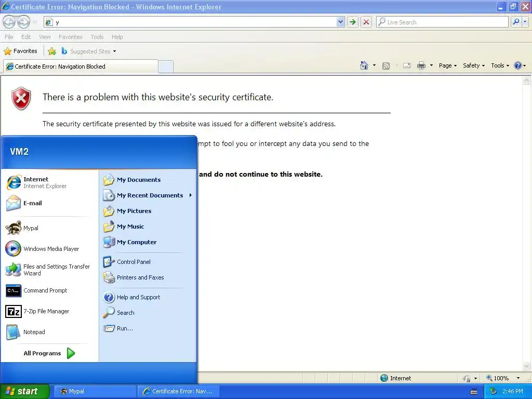Open zoom level 100% control

pyautogui.click(x=503, y=378)
